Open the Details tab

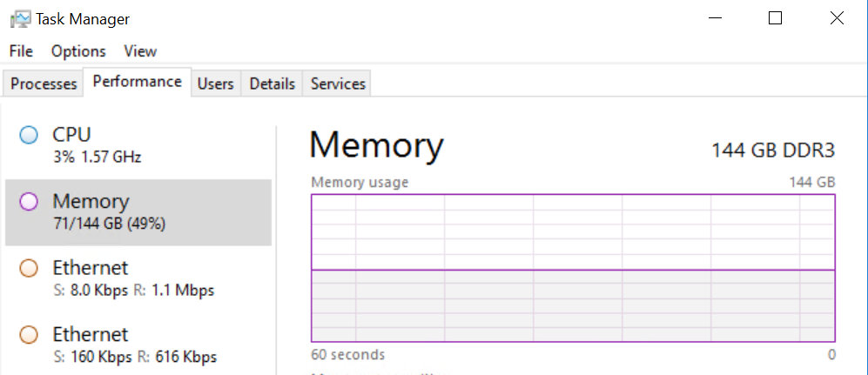pos(272,84)
